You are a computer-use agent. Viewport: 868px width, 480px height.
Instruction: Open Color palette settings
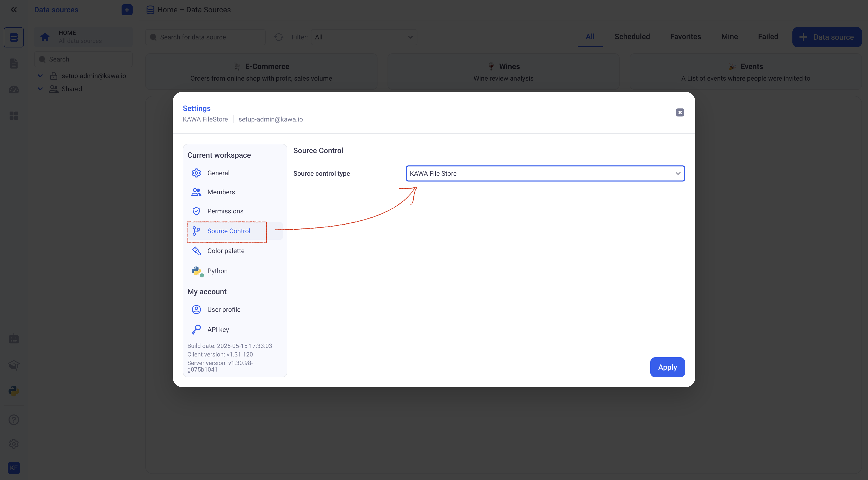(x=226, y=251)
